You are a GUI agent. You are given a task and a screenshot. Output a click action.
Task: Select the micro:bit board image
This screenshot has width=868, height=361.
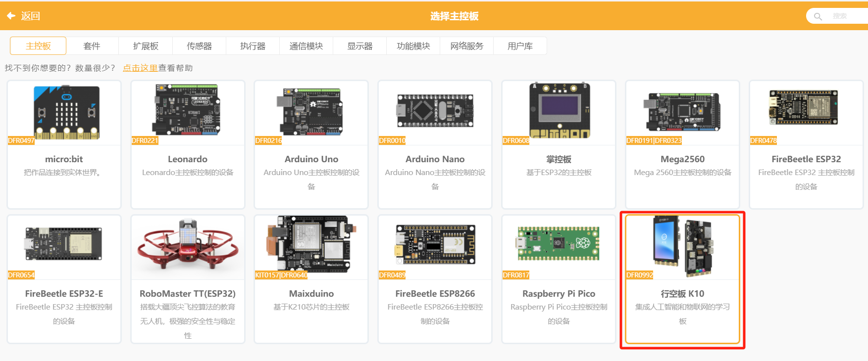66,113
